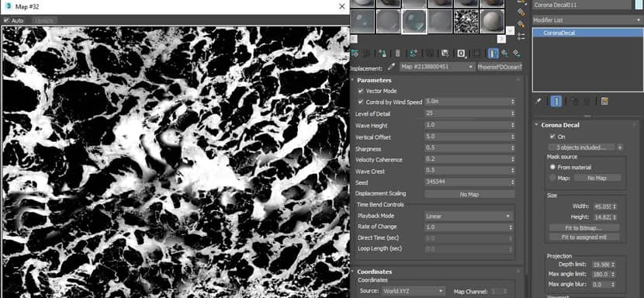This screenshot has height=298, width=644.
Task: Open the Modifier List dropdown
Action: pyautogui.click(x=587, y=19)
